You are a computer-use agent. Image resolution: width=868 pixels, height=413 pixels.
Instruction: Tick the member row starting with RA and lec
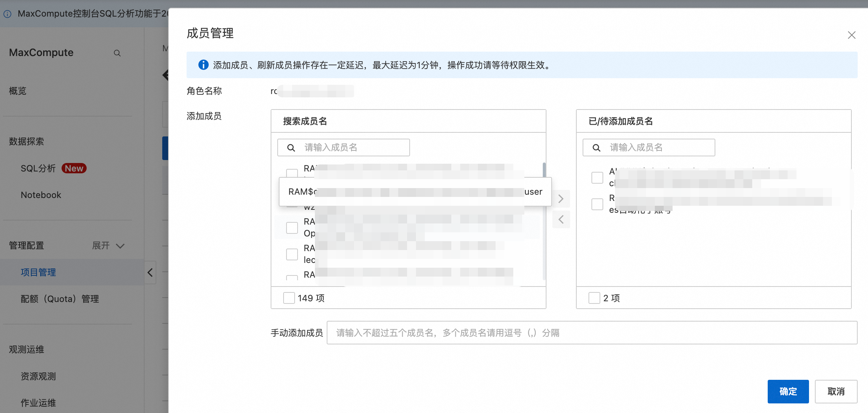click(x=292, y=254)
